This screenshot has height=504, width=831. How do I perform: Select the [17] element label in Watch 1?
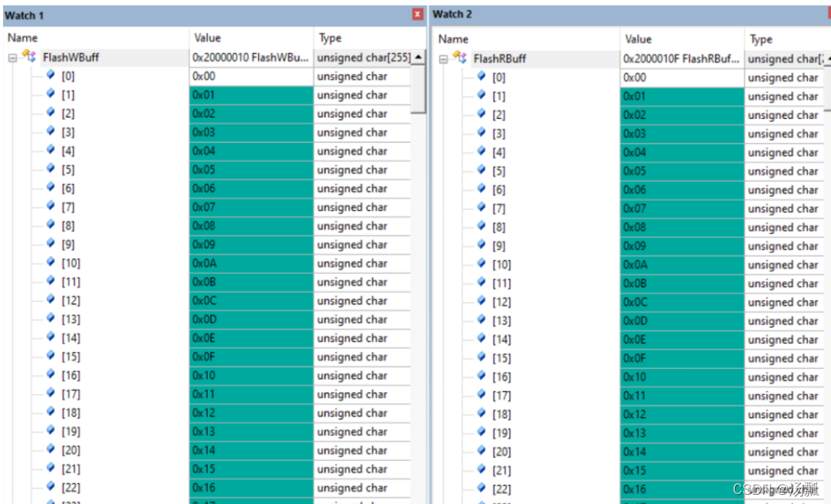pyautogui.click(x=71, y=394)
